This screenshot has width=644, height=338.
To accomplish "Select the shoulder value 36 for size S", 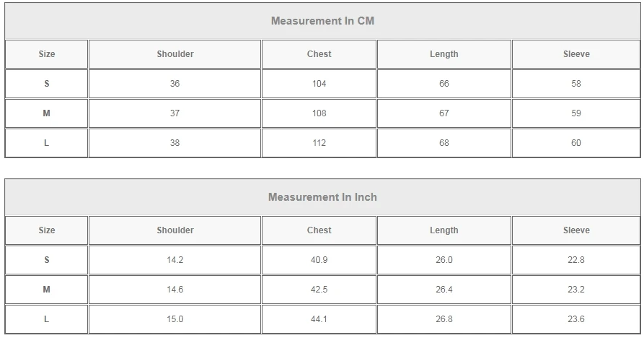I will 175,84.
